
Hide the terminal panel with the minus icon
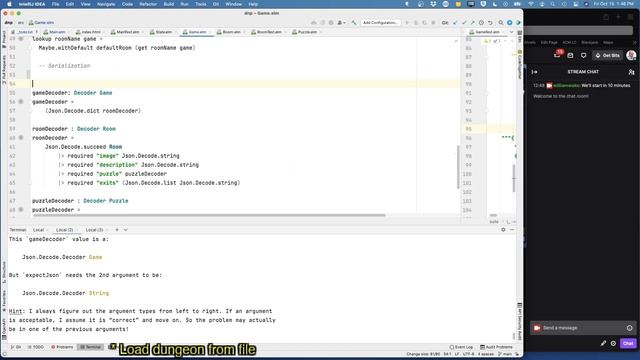pos(512,230)
